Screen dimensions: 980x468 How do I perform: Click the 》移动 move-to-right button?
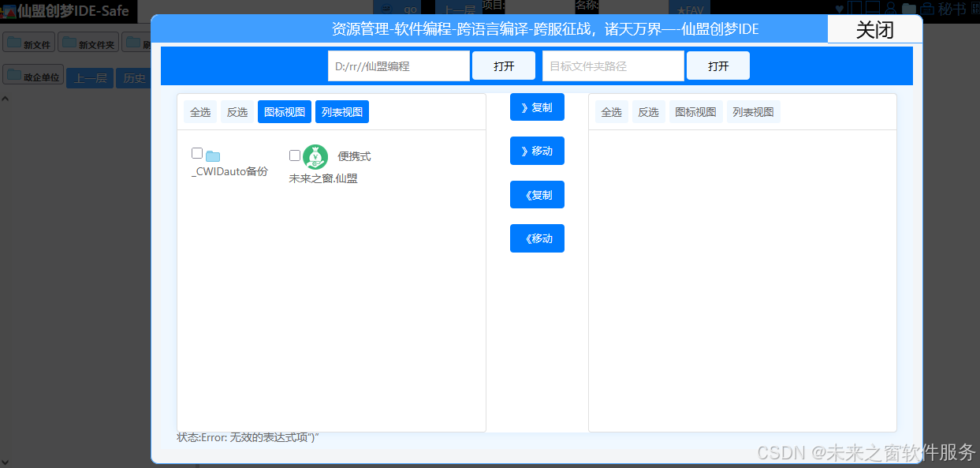pos(537,151)
